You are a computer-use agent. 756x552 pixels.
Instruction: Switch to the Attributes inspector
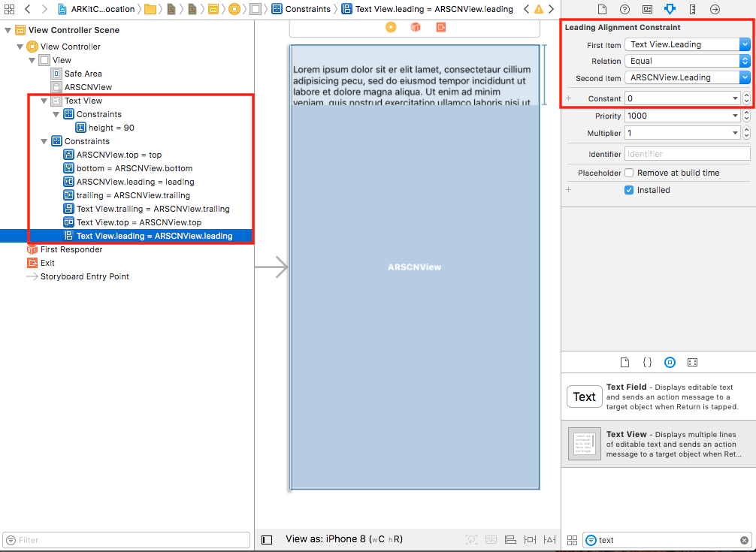click(x=670, y=9)
